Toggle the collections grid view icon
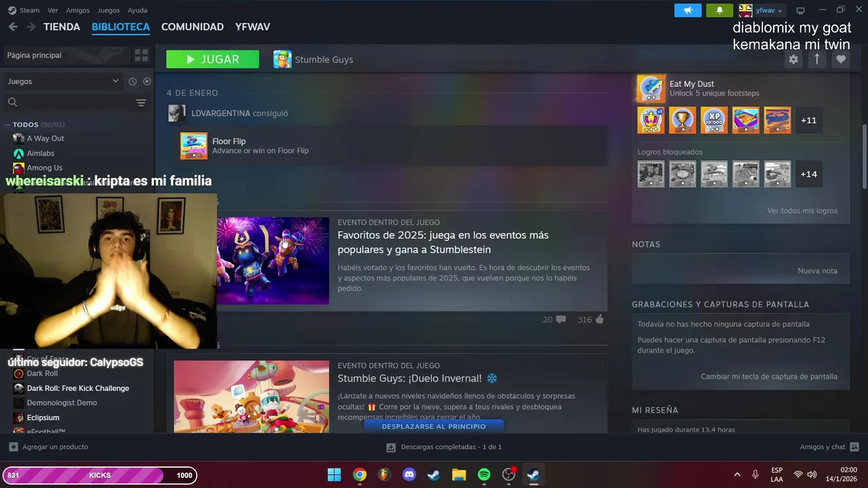Screen dimensions: 868x488 tap(141, 55)
